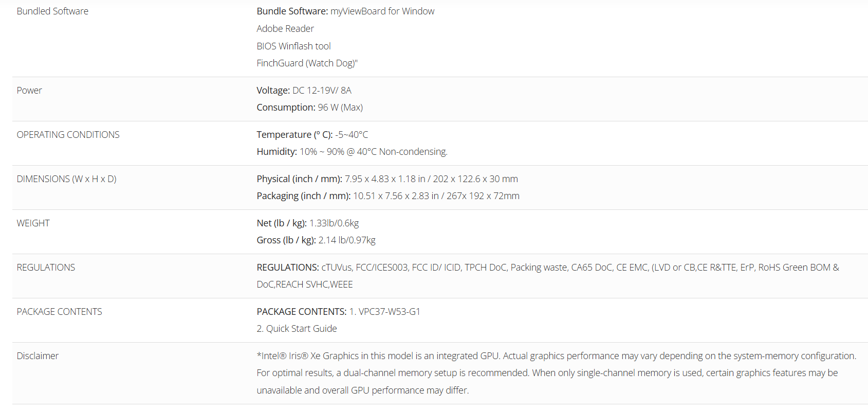Click the DIMENSIONS (W x H x D) label
Screen dimensions: 868x409
66,179
